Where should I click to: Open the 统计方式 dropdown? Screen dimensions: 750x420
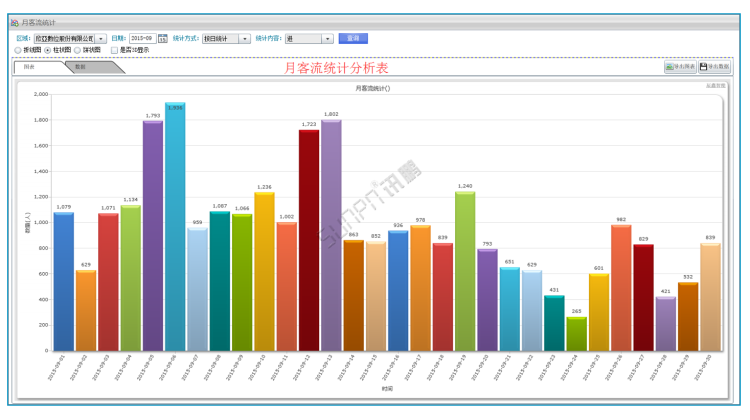[x=245, y=39]
